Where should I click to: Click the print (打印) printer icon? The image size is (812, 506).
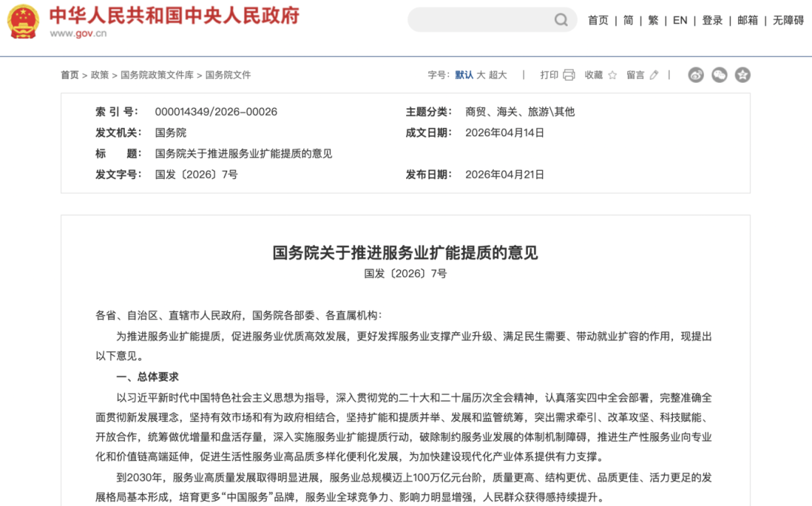[569, 75]
